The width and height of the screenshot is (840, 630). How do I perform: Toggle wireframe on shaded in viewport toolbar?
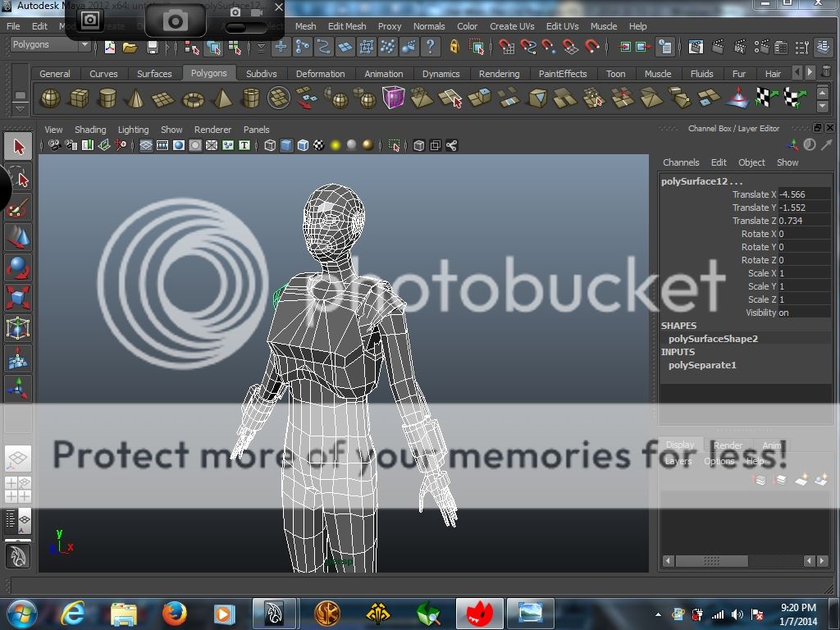pyautogui.click(x=303, y=146)
